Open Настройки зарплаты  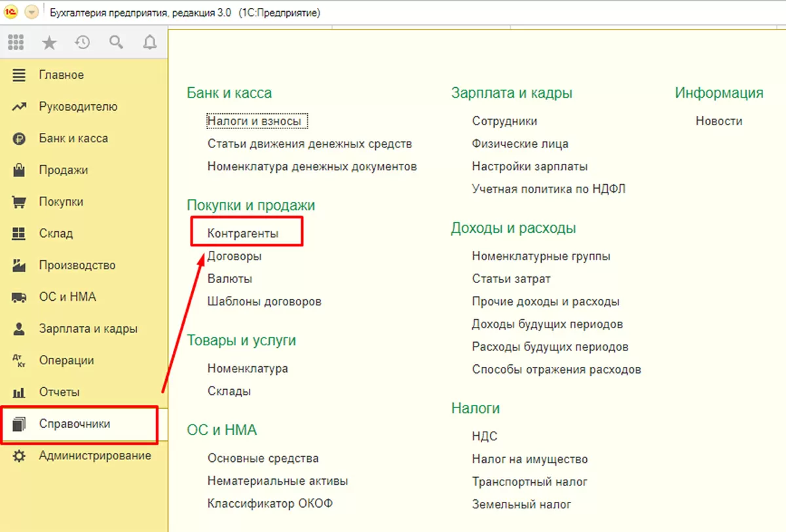pos(530,166)
